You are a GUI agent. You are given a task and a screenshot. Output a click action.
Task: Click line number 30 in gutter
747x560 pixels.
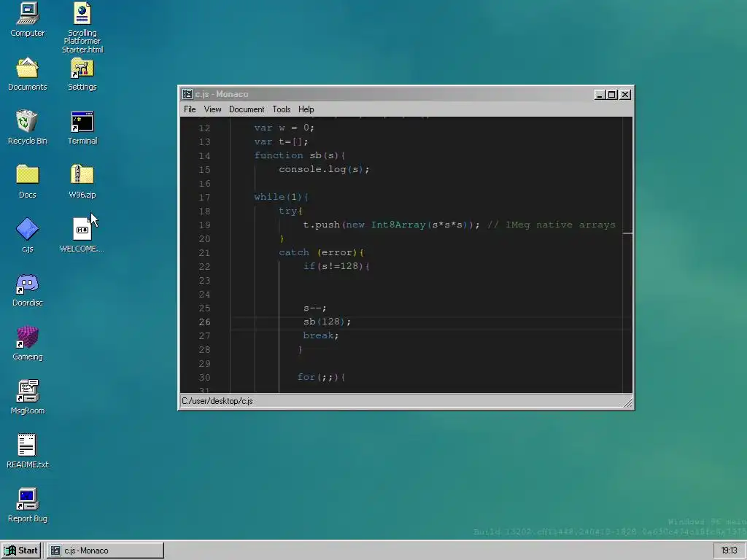click(x=204, y=378)
